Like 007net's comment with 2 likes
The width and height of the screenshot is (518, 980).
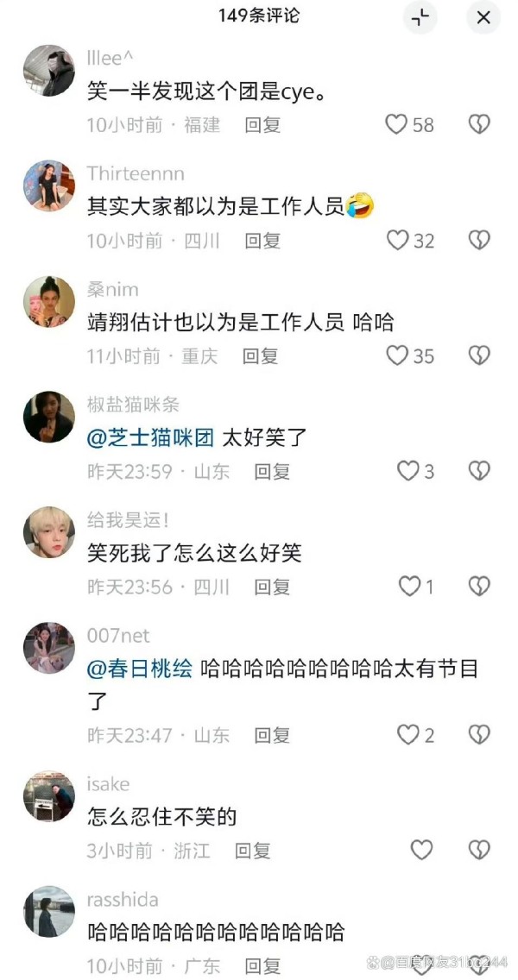(x=407, y=734)
